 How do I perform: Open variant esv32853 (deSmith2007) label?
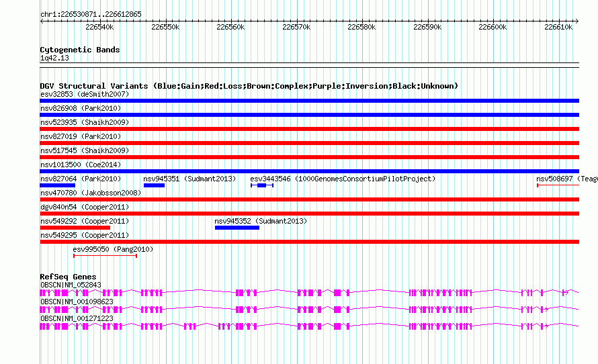[x=85, y=94]
